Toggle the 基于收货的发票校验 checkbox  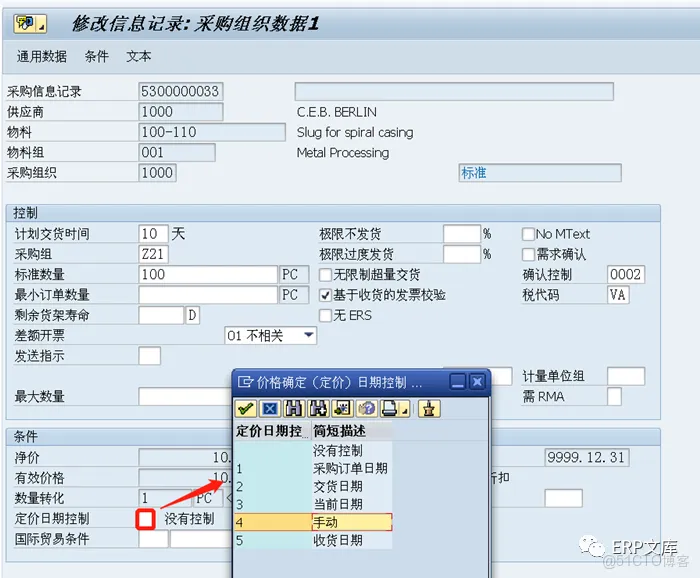(326, 295)
